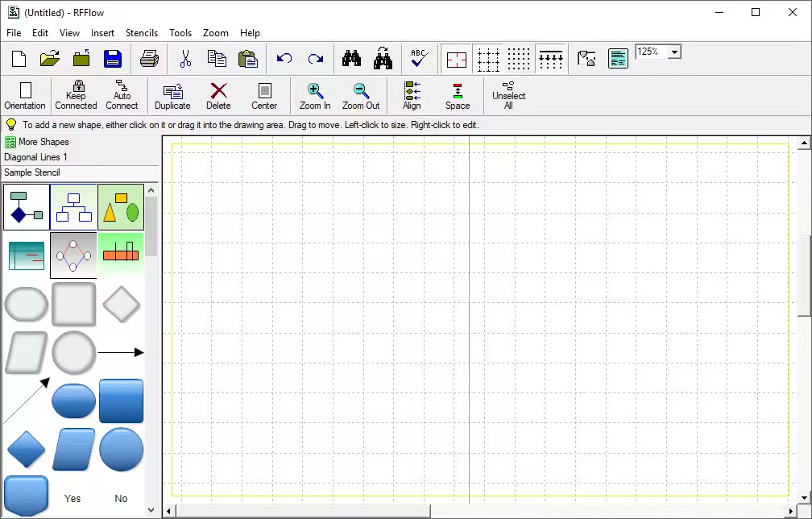Screen dimensions: 812x519
Task: Click the Print icon in toolbar
Action: 150,59
